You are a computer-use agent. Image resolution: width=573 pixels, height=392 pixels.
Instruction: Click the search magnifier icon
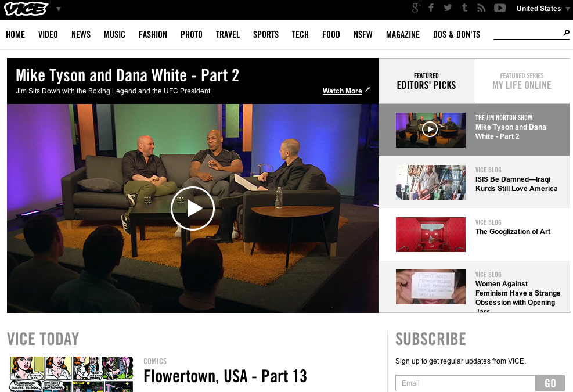point(566,33)
